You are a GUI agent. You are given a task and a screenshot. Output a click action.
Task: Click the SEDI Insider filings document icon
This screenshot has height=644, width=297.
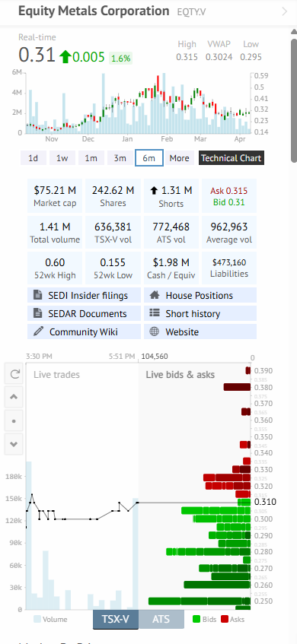[38, 295]
